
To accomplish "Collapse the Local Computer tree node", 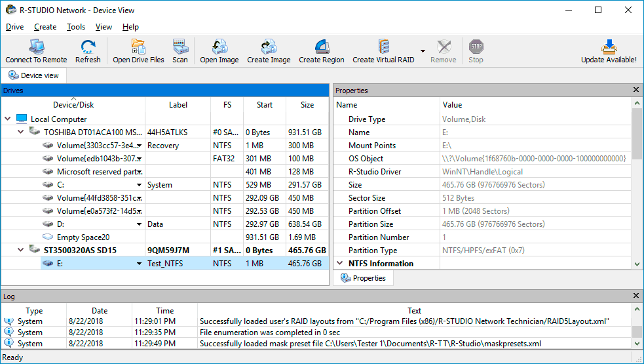I will tap(8, 119).
